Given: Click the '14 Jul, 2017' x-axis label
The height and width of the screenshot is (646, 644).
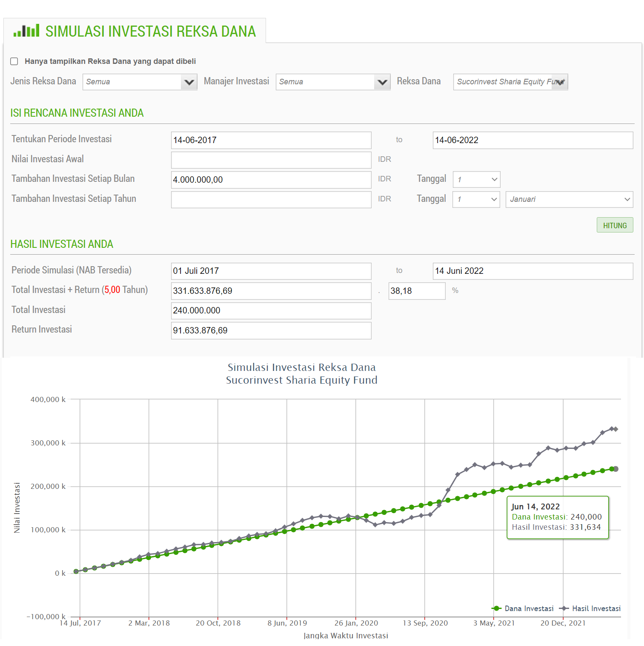Looking at the screenshot, I should (80, 623).
